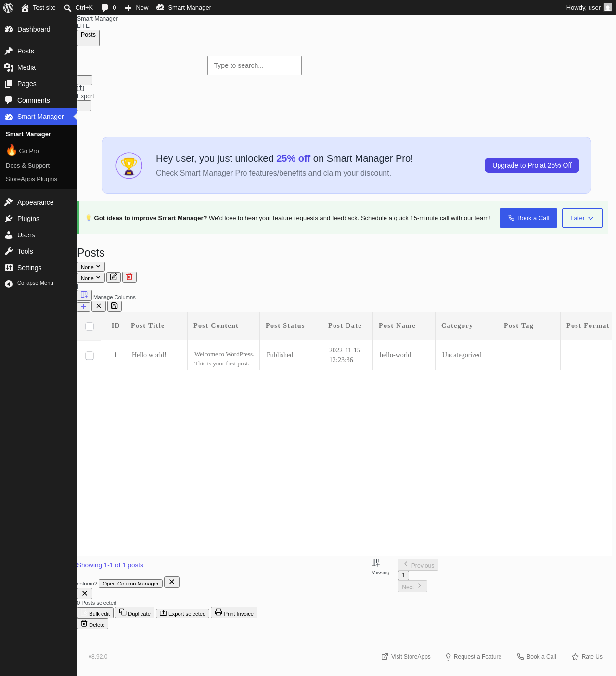Toggle the select-all checkbox in table header
Screen dimensions: 616x676
90,326
